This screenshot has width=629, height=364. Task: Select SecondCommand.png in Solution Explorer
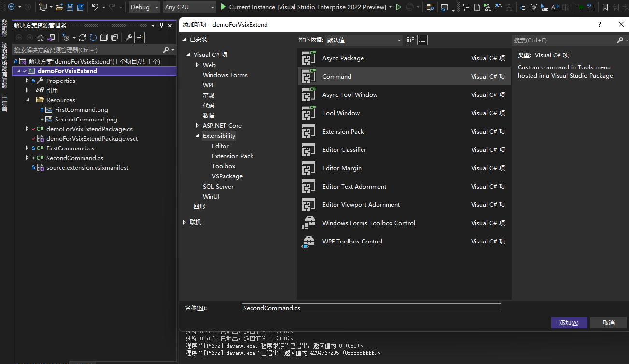[x=86, y=119]
